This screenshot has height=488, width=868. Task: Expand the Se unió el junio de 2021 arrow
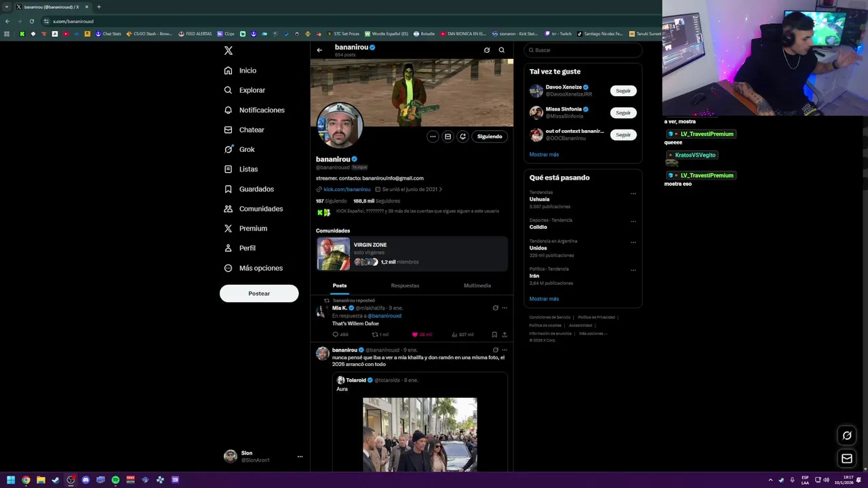[x=441, y=190]
